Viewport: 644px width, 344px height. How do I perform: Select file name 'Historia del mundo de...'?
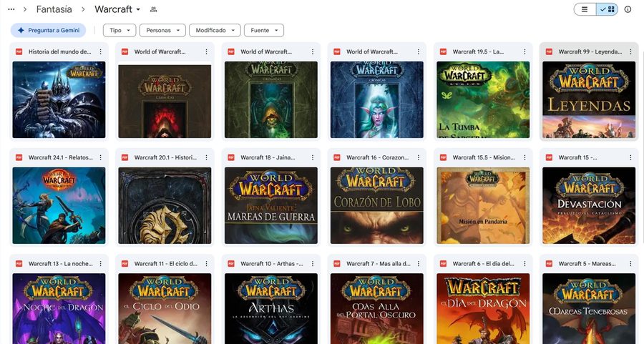[x=60, y=51]
